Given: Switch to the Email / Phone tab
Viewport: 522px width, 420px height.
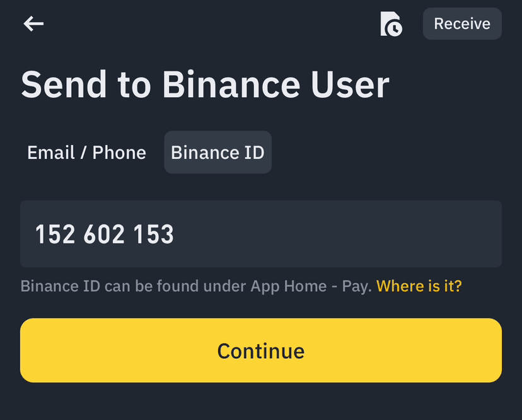Looking at the screenshot, I should (86, 153).
